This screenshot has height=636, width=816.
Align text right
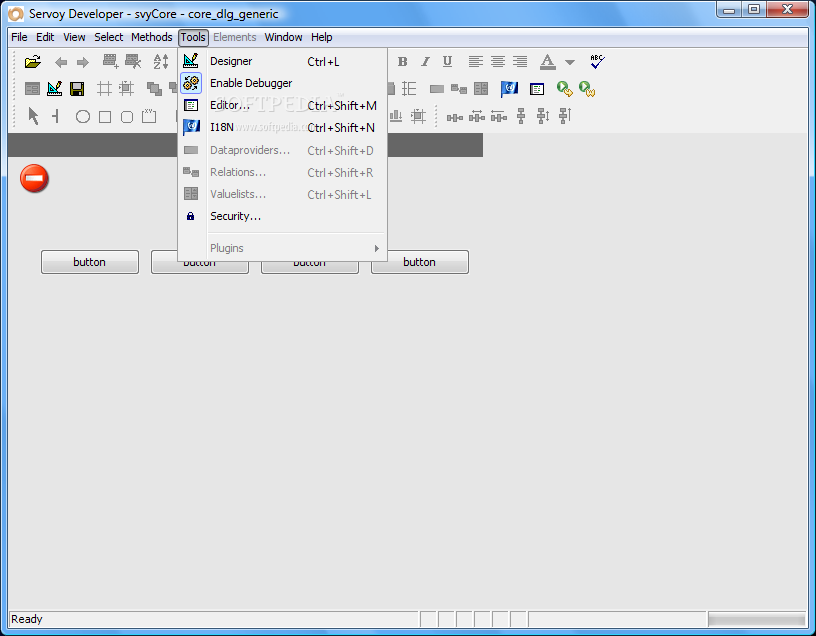[520, 61]
